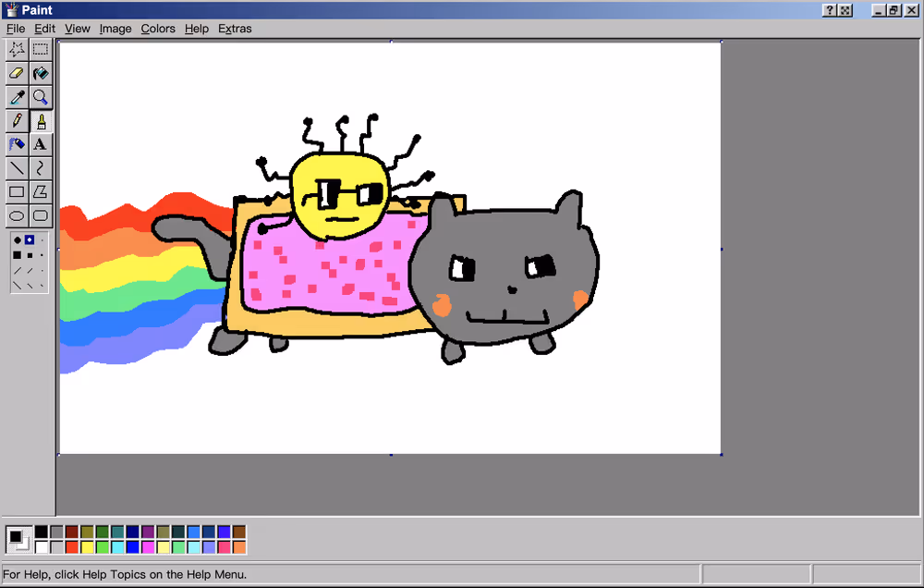Choose the large square brush shape
Screen dimensions: 924x588
click(17, 255)
